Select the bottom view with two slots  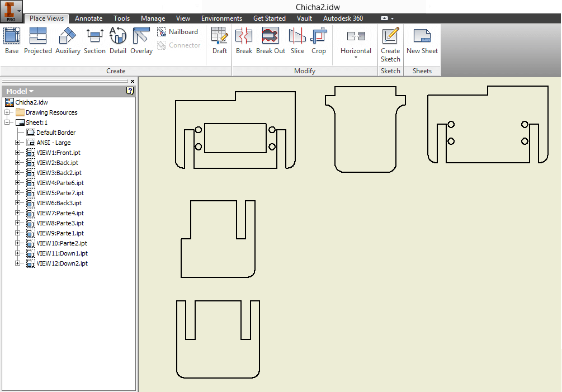[218, 339]
